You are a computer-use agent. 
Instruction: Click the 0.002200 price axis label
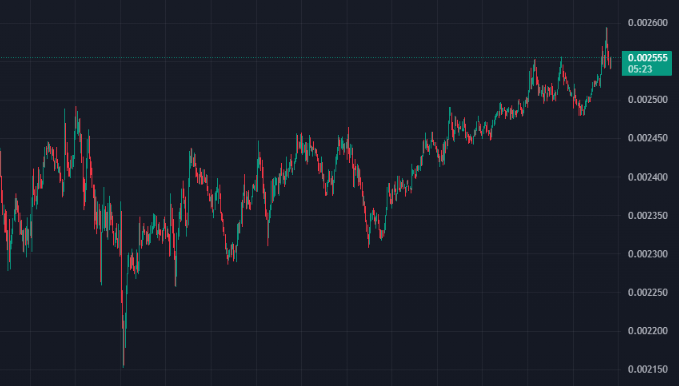647,331
